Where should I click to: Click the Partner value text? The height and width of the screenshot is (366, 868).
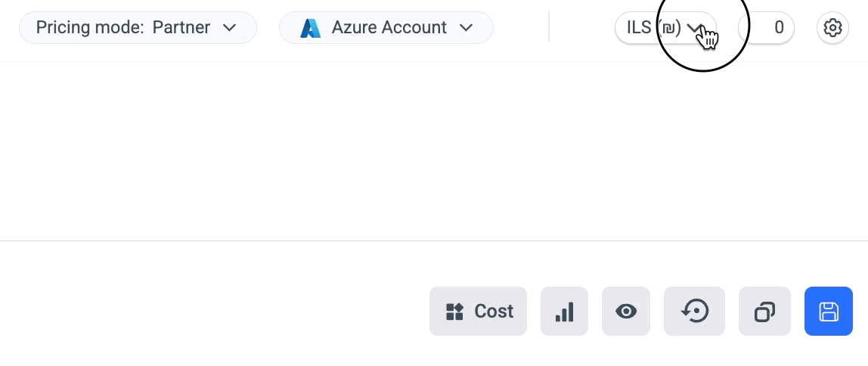[x=181, y=27]
